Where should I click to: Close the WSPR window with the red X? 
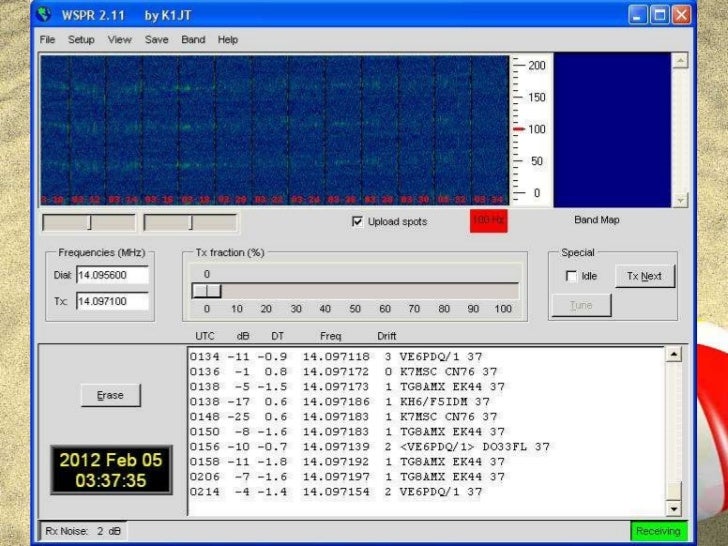point(681,15)
